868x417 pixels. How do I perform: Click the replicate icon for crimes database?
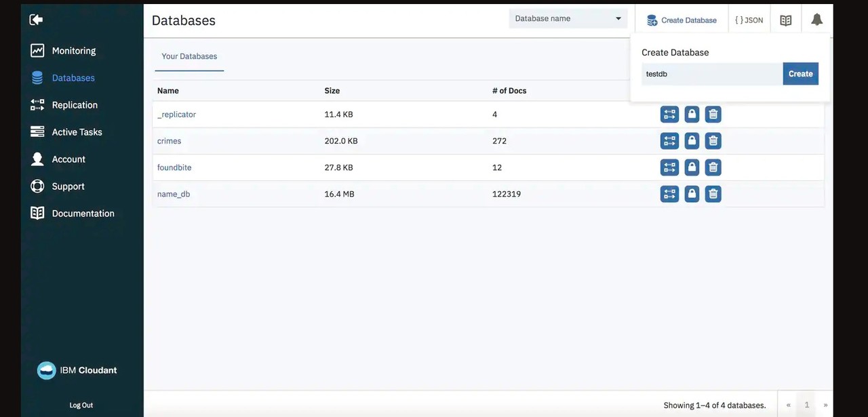[x=669, y=141]
